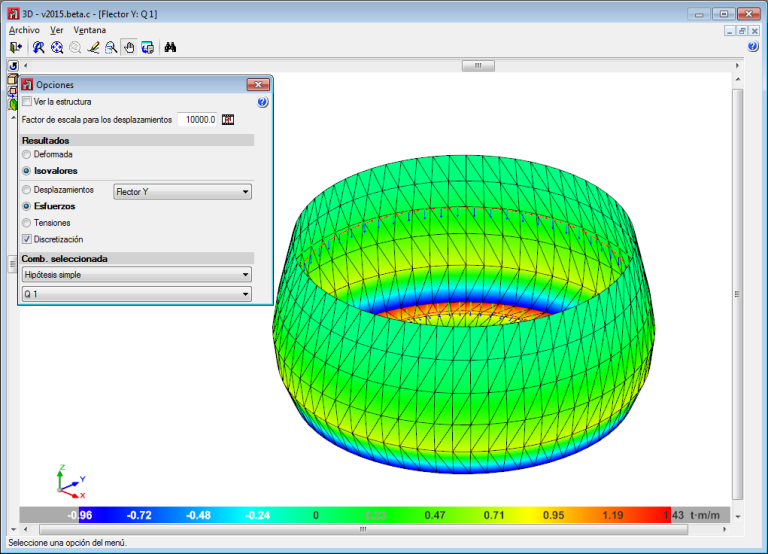
Task: Click the bottom horizontal scrollbar thumb
Action: (363, 530)
